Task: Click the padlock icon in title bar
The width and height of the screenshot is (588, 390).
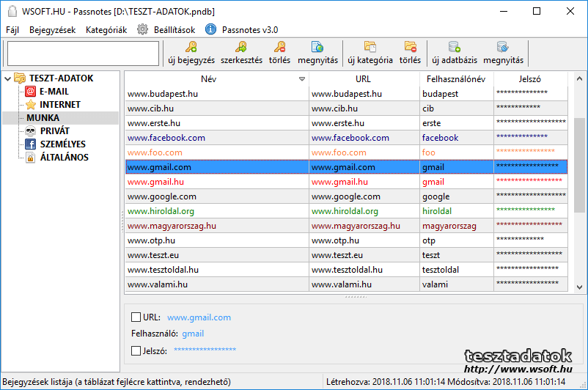Action: (12, 11)
